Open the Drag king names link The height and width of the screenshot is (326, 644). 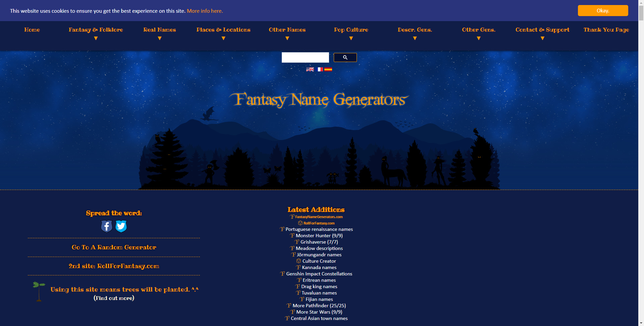pos(319,286)
